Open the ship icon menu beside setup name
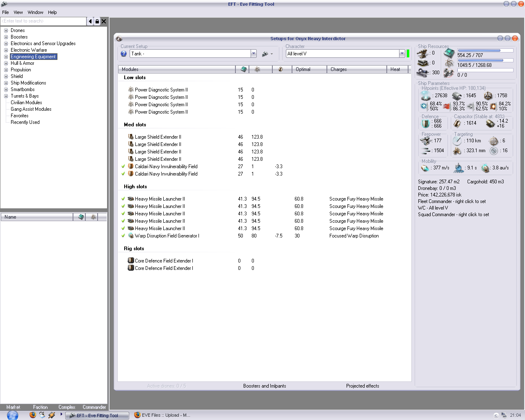525x420 pixels. click(x=267, y=54)
